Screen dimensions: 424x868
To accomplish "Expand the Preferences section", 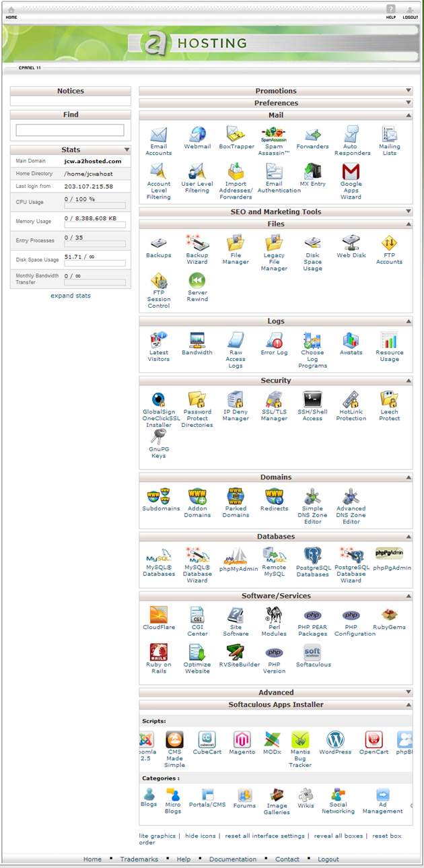I will coord(409,103).
